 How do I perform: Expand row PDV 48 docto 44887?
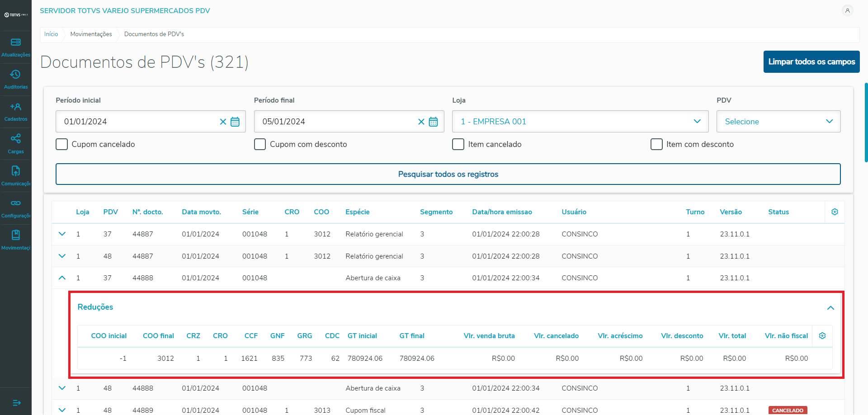point(62,256)
